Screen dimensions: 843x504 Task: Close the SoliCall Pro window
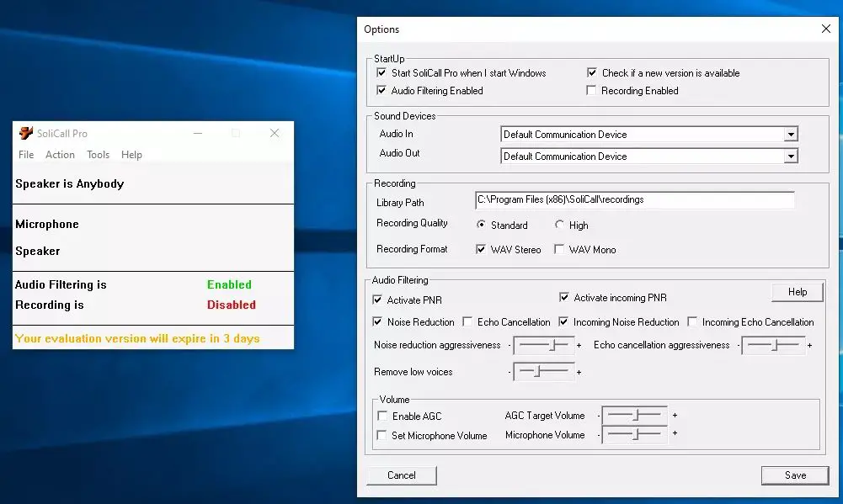tap(275, 133)
